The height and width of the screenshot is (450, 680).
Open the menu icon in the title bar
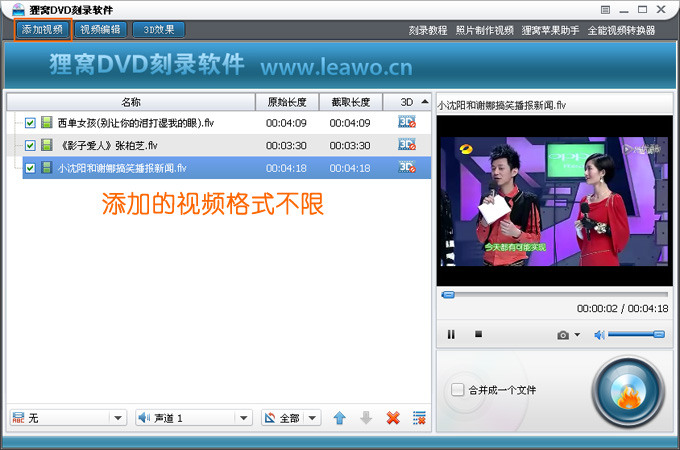tap(605, 10)
